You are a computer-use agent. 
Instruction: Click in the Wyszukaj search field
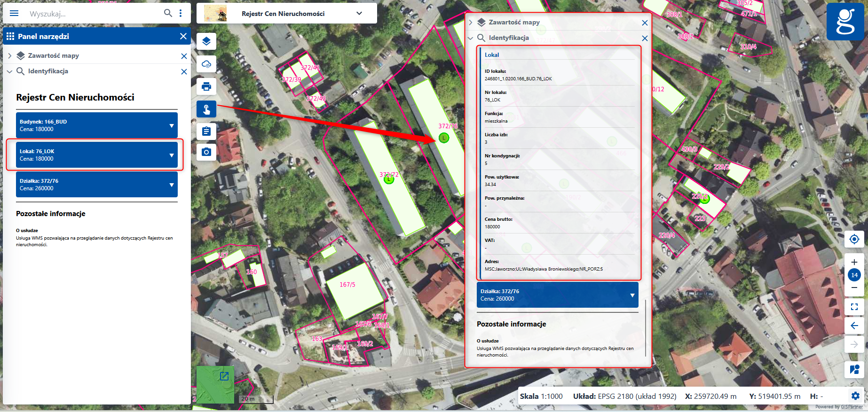tap(94, 14)
